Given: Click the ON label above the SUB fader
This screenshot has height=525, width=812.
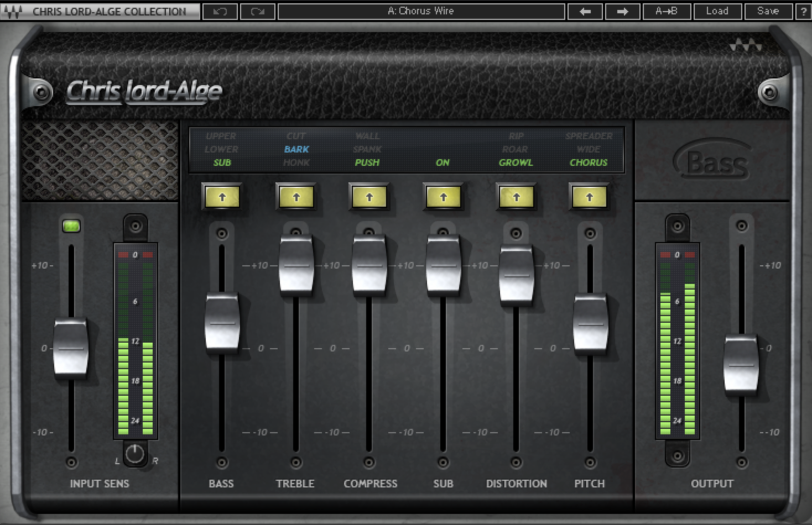Looking at the screenshot, I should click(443, 162).
